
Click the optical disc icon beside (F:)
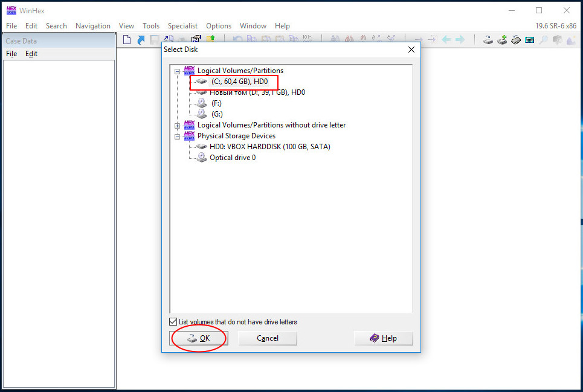pos(202,103)
